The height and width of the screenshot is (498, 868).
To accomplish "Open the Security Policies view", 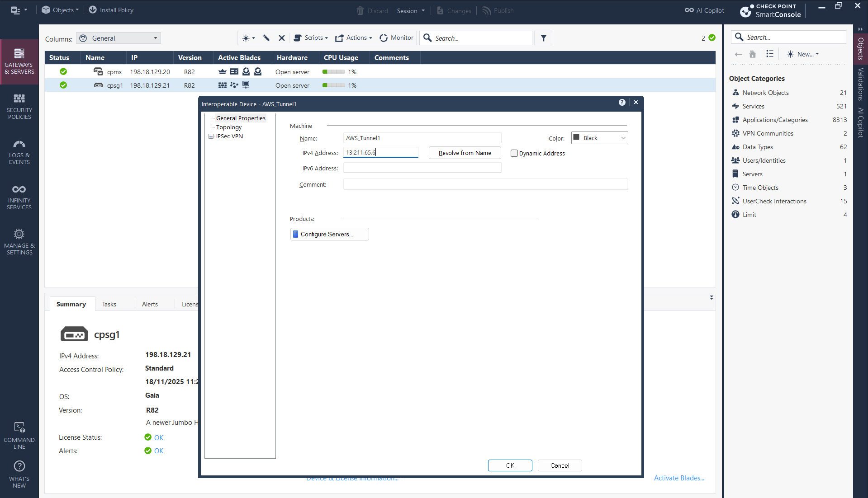I will pyautogui.click(x=19, y=106).
